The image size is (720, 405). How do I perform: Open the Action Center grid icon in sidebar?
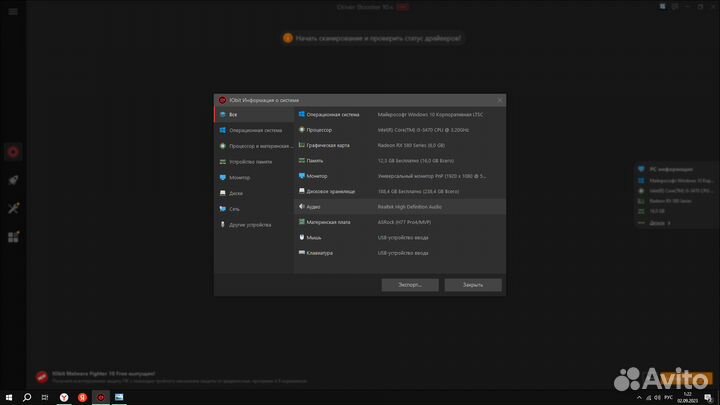tap(13, 236)
